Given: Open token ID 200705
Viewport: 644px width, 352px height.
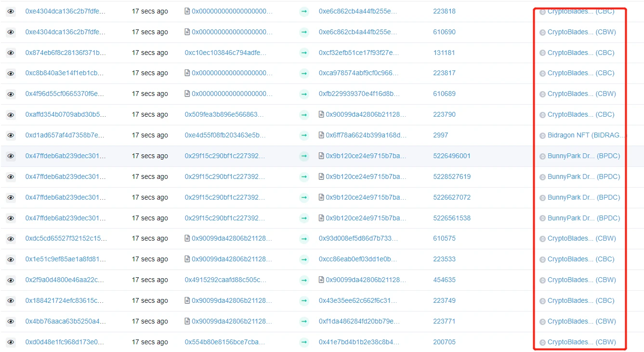Looking at the screenshot, I should pos(444,342).
